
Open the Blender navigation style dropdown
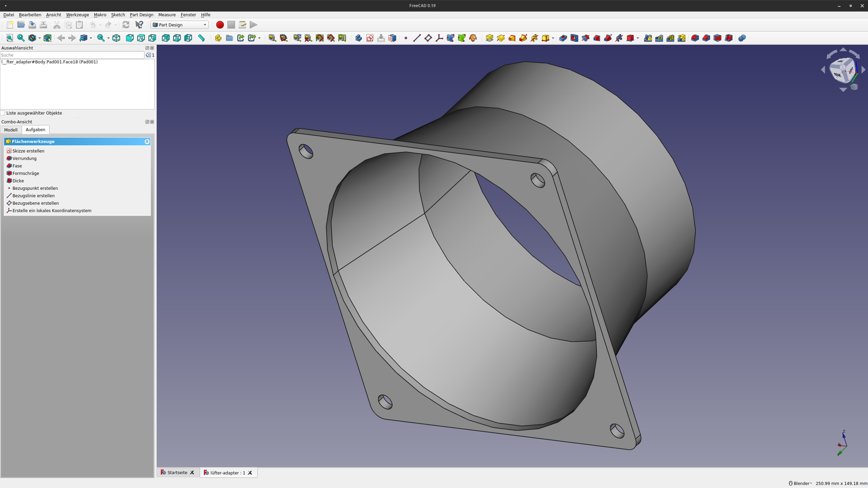802,483
